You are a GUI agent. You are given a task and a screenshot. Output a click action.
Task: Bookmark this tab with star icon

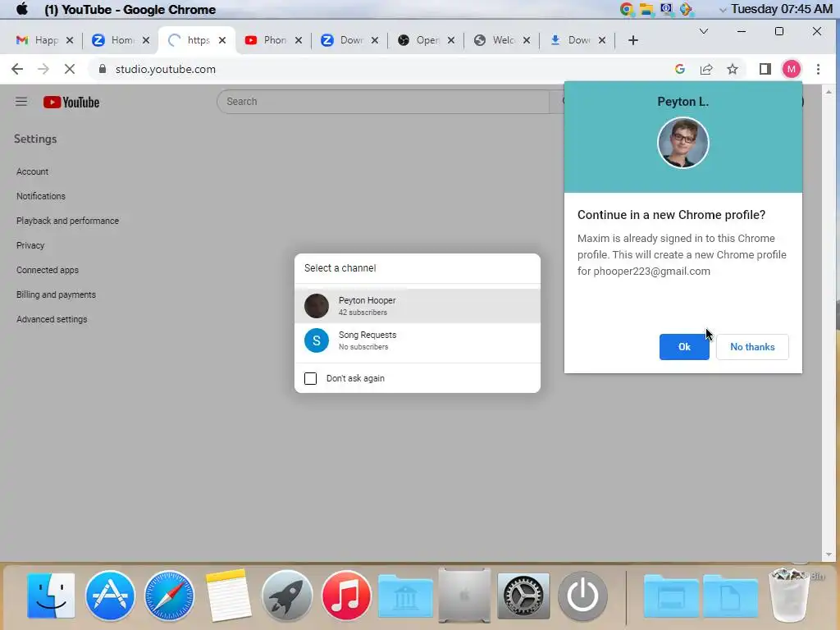point(733,69)
